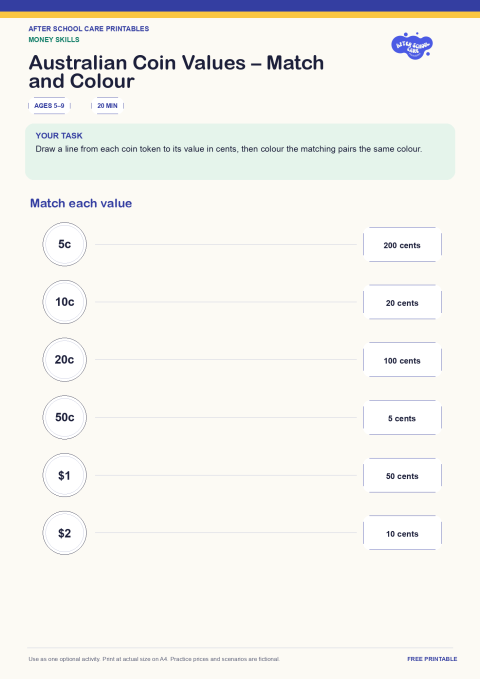The width and height of the screenshot is (480, 679).
Task: Click the MONEY SKILLS category label
Action: point(54,39)
